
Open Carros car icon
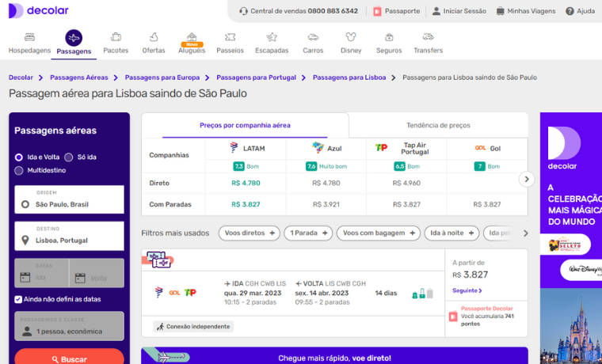[x=313, y=37]
